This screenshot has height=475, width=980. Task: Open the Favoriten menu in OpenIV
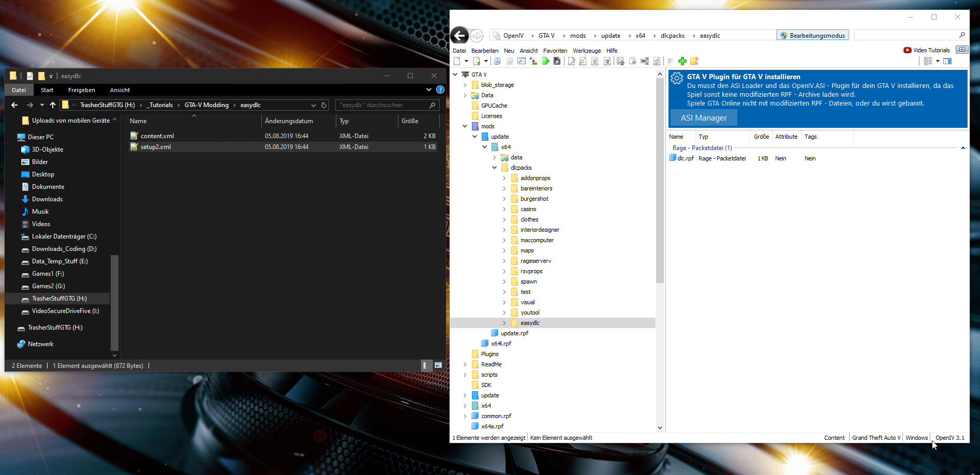point(555,51)
